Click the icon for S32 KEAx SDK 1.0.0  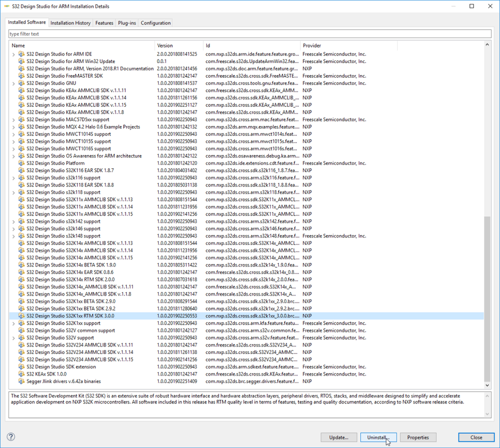pyautogui.click(x=22, y=374)
